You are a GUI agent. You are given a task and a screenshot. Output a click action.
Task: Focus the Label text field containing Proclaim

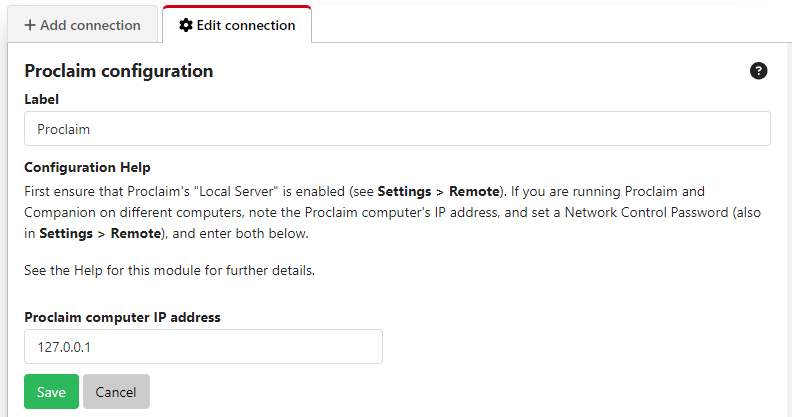397,129
